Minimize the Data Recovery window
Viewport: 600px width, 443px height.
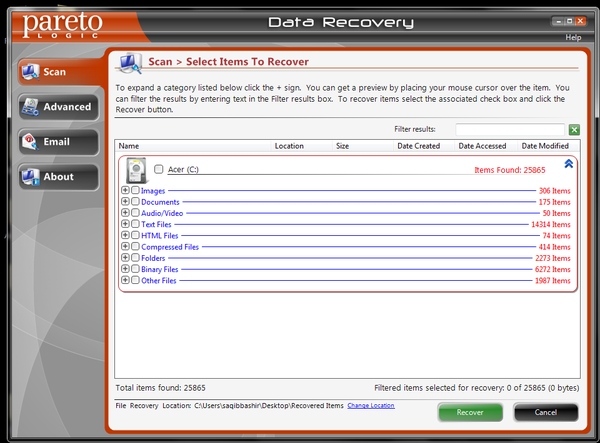[558, 21]
